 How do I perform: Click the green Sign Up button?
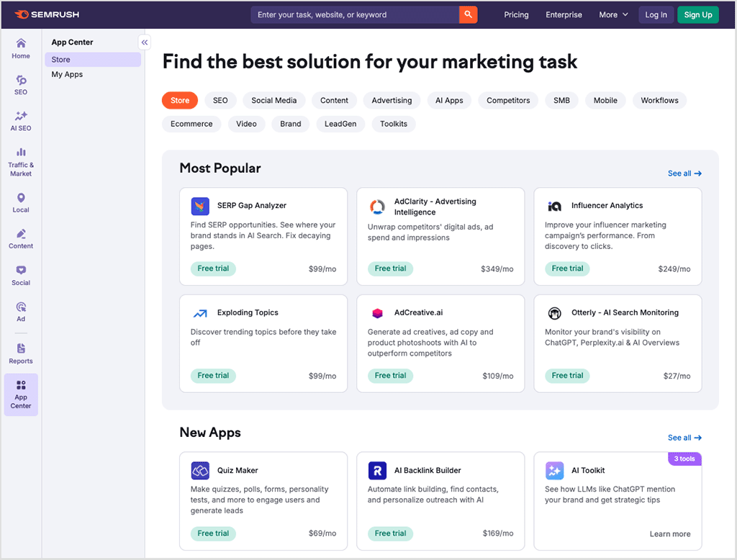(x=698, y=14)
